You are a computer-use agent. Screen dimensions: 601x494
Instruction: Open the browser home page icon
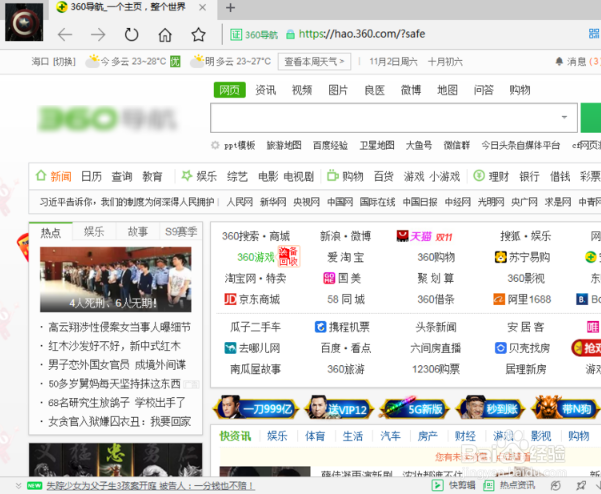pyautogui.click(x=165, y=34)
